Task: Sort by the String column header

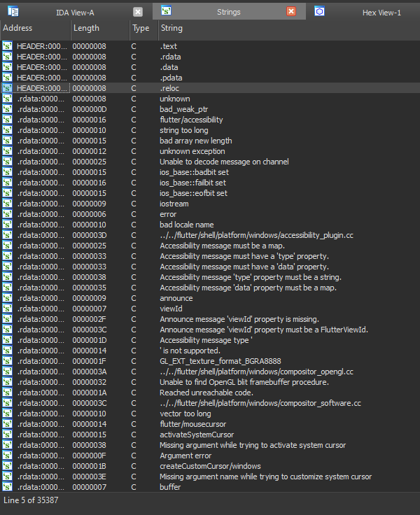Action: pyautogui.click(x=289, y=28)
